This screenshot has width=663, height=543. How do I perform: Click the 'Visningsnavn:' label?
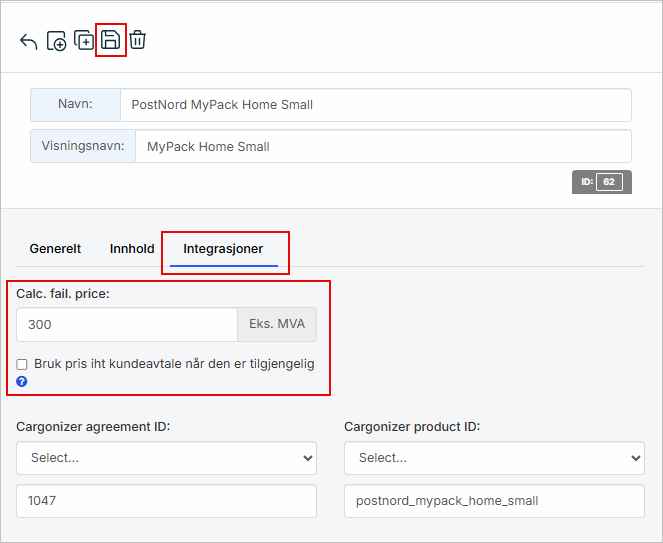pos(83,146)
